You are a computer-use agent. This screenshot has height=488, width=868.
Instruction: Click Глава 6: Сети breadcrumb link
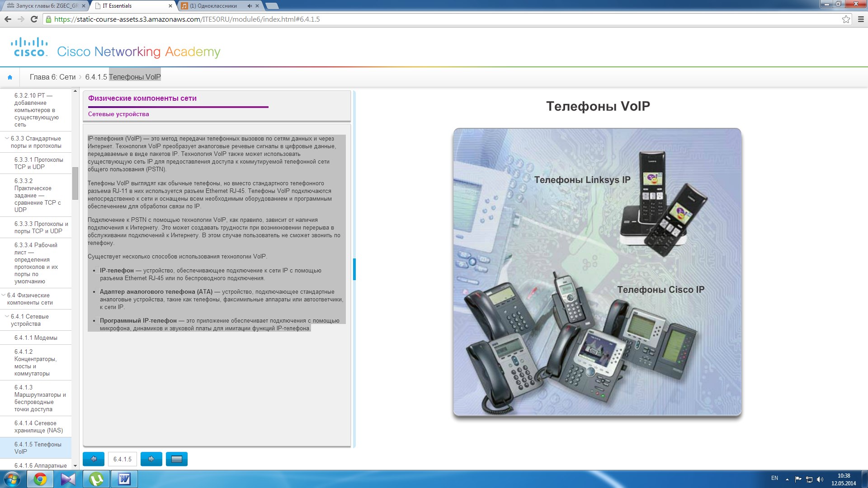[52, 77]
